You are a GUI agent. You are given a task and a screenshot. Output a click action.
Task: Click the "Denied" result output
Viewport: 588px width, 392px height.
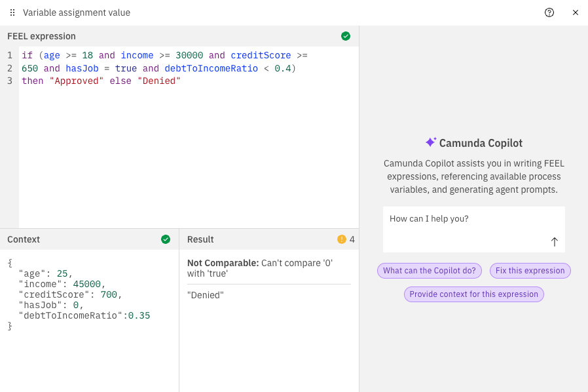point(206,296)
